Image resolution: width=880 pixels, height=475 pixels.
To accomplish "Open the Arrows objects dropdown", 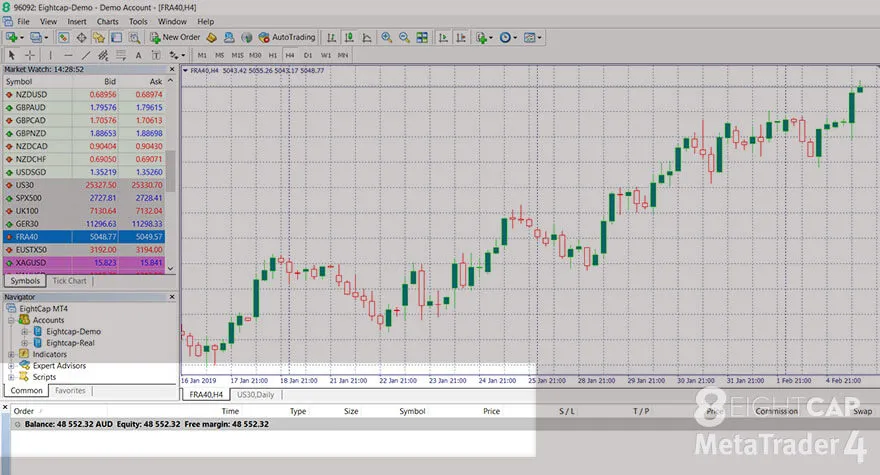I will [x=177, y=55].
